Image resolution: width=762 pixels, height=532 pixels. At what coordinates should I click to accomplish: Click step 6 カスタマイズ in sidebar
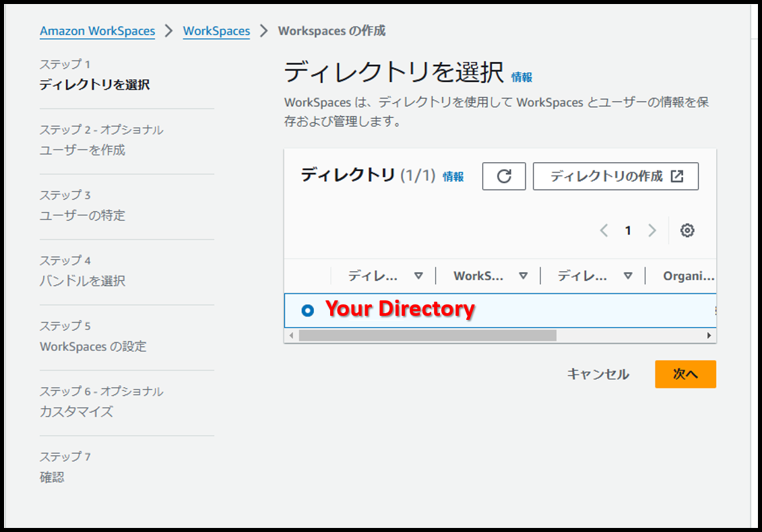76,411
